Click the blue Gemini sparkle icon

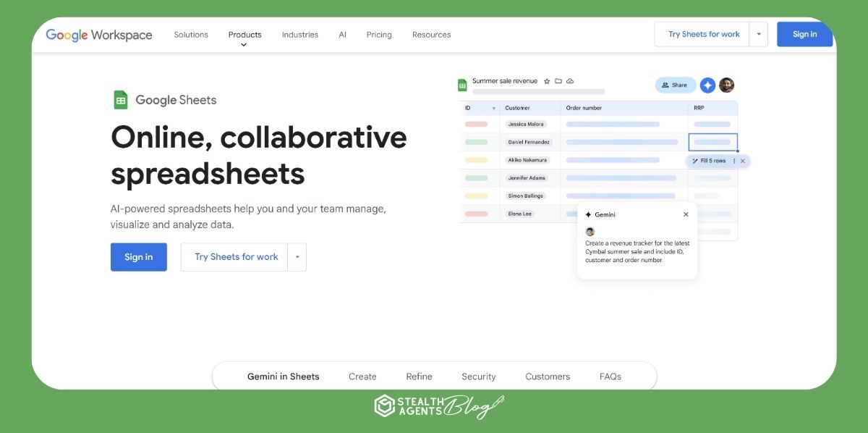(707, 85)
